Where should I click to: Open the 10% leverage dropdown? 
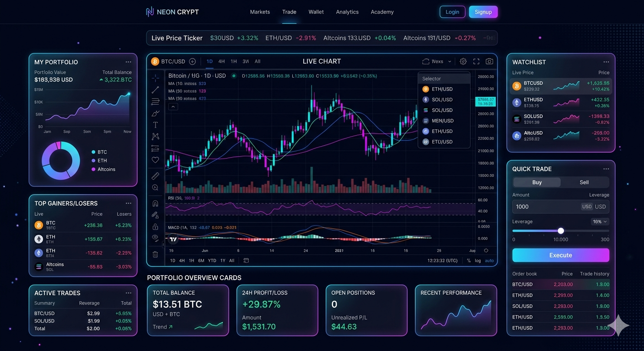pyautogui.click(x=600, y=222)
